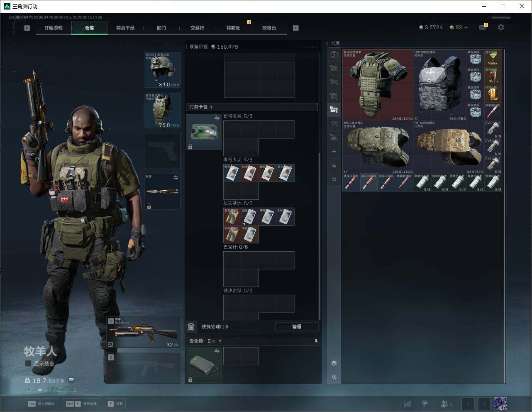Screen dimensions: 532x412
Task: Open the friends list icon
Action: [x=446, y=404]
